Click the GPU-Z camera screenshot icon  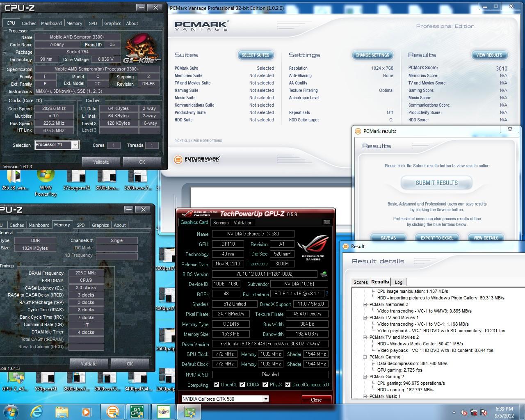pos(326,222)
